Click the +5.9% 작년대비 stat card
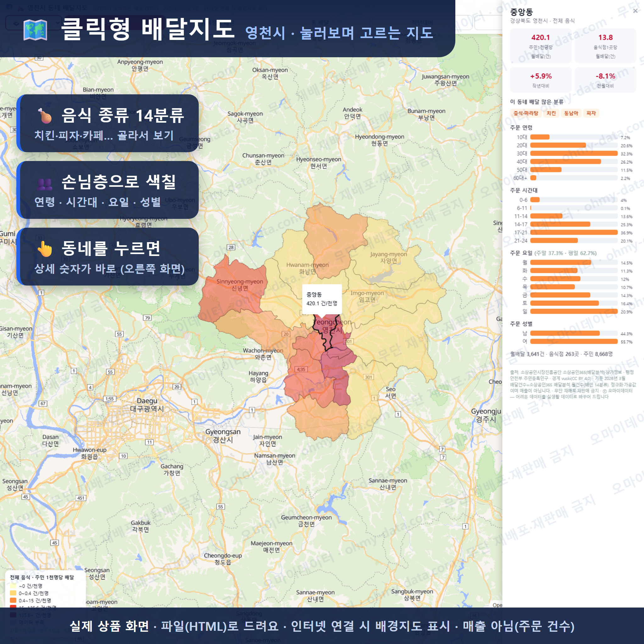 coord(541,80)
